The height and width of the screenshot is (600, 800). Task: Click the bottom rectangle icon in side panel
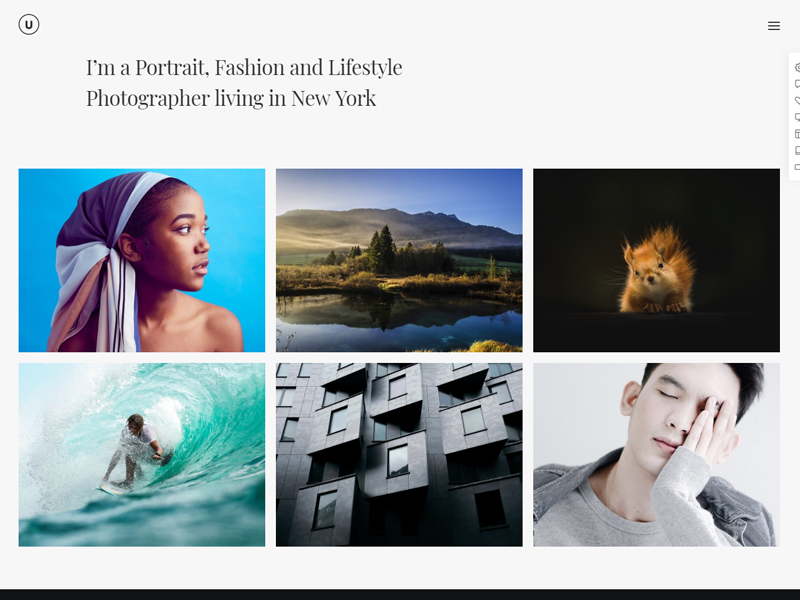(797, 167)
